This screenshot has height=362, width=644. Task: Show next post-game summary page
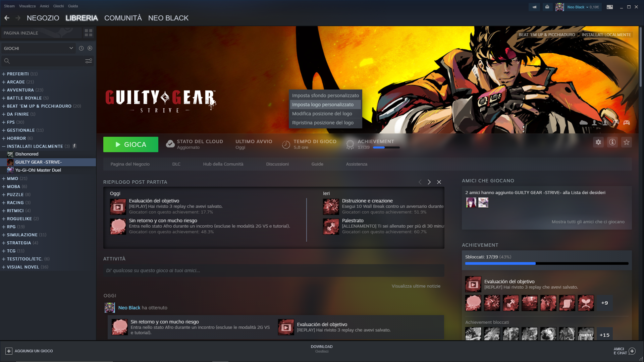(x=429, y=182)
